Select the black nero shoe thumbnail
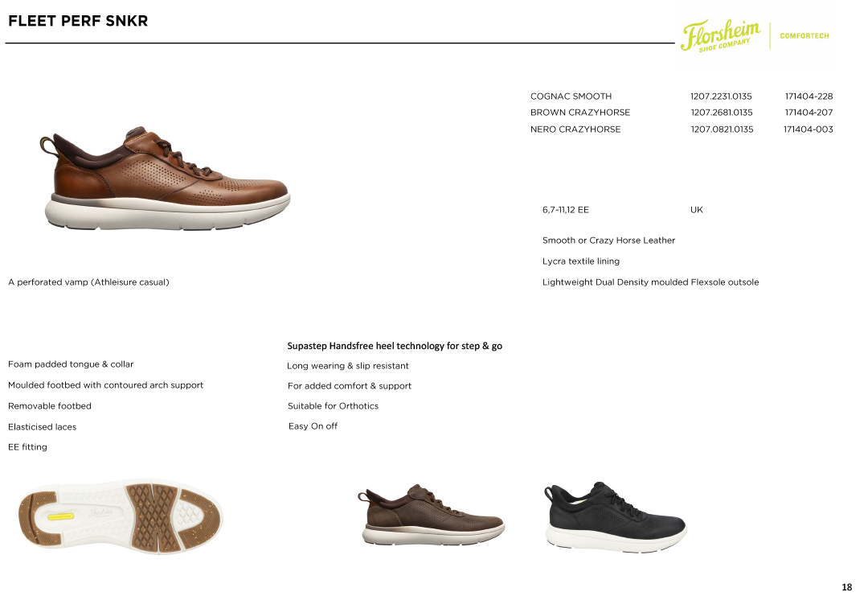This screenshot has height=596, width=868. click(x=615, y=516)
